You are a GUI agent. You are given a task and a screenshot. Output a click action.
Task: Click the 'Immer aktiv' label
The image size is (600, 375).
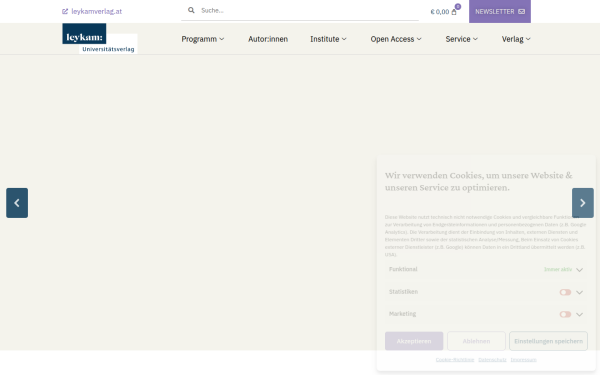(558, 269)
